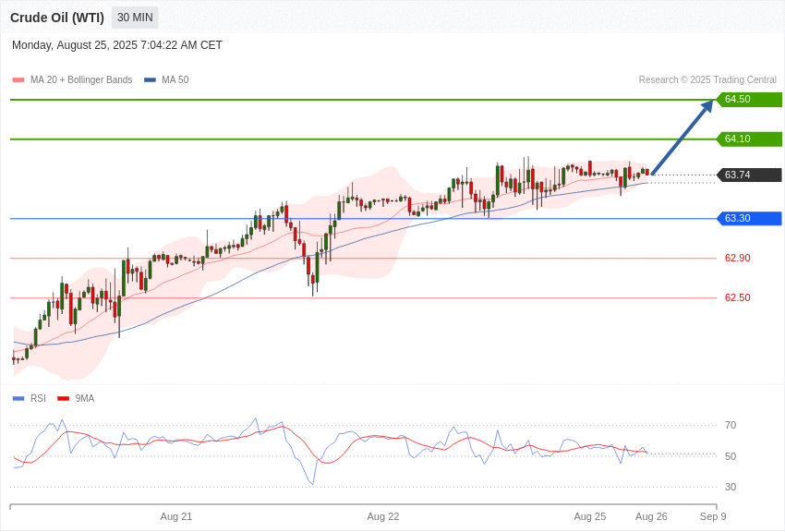
Task: Click the date 'Monday, August 25, 2025 7:04:22 AM CET'
Action: click(x=117, y=45)
